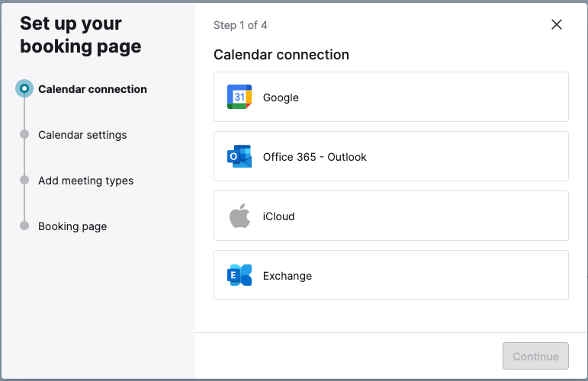588x381 pixels.
Task: Select the Office 365 - Outlook label
Action: coord(314,157)
